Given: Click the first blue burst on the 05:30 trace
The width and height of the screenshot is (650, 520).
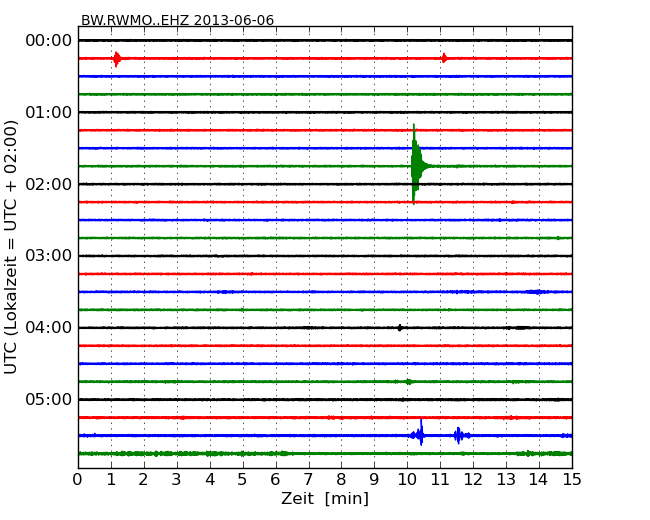Looking at the screenshot, I should (417, 434).
